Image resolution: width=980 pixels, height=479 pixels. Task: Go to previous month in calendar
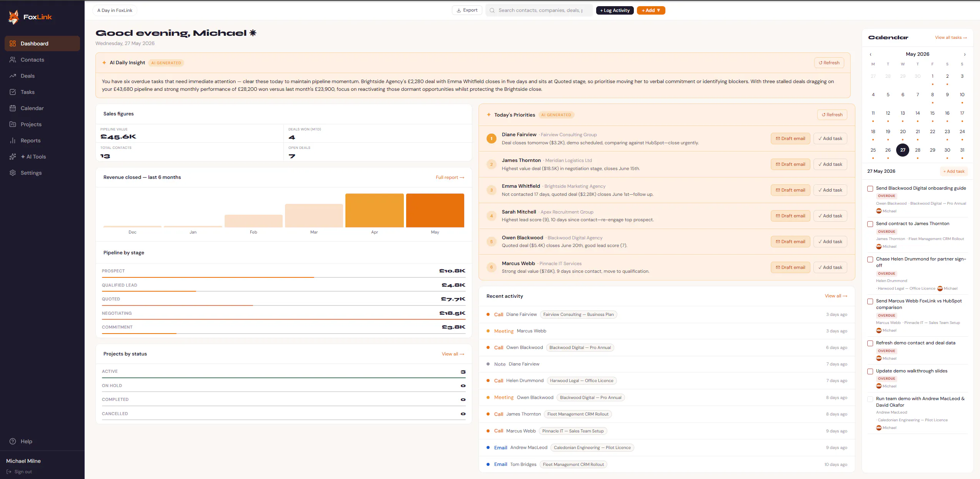coord(870,54)
